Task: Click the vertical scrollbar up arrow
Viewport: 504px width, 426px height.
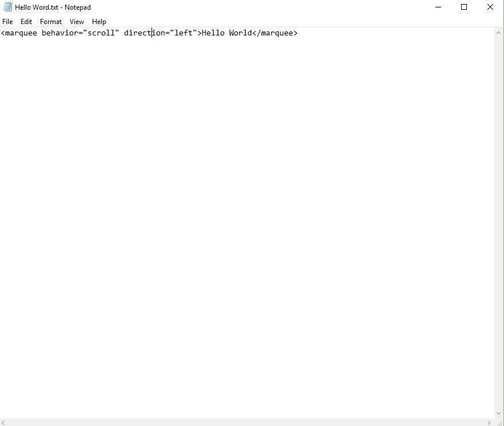Action: [x=498, y=33]
